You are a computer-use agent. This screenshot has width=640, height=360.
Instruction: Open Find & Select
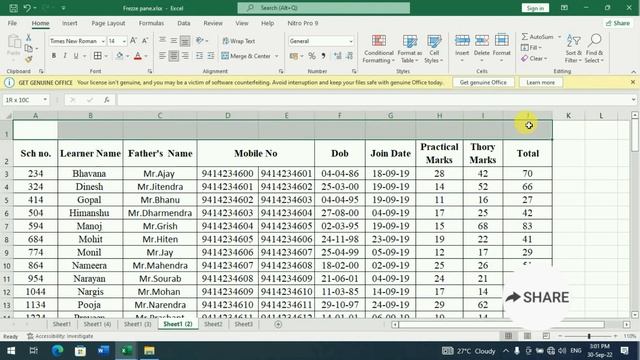coord(594,49)
